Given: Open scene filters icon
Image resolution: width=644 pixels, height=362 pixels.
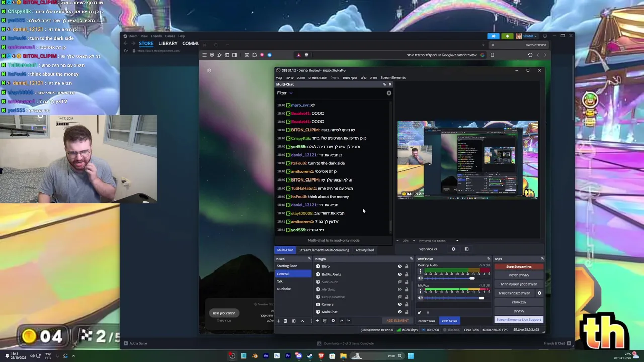Looking at the screenshot, I should (294, 321).
